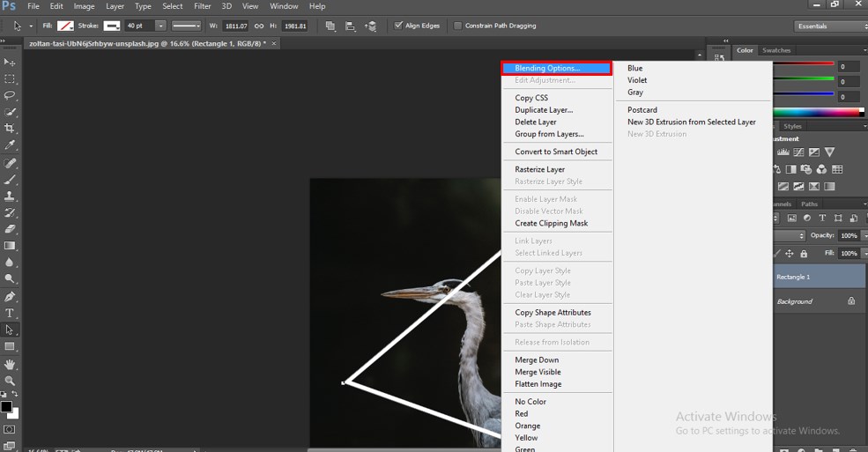Enable the Constrain Path Dragging checkbox
This screenshot has width=868, height=452.
point(458,26)
